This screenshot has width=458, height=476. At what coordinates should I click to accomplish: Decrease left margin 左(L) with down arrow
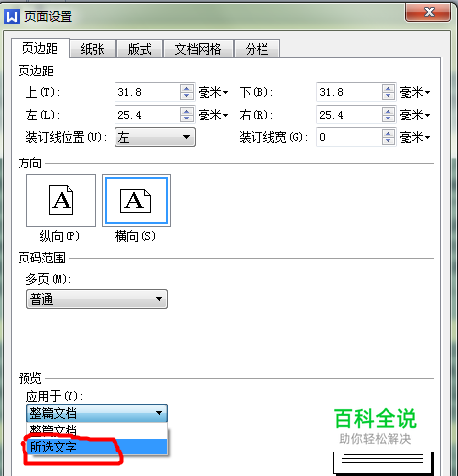click(187, 119)
